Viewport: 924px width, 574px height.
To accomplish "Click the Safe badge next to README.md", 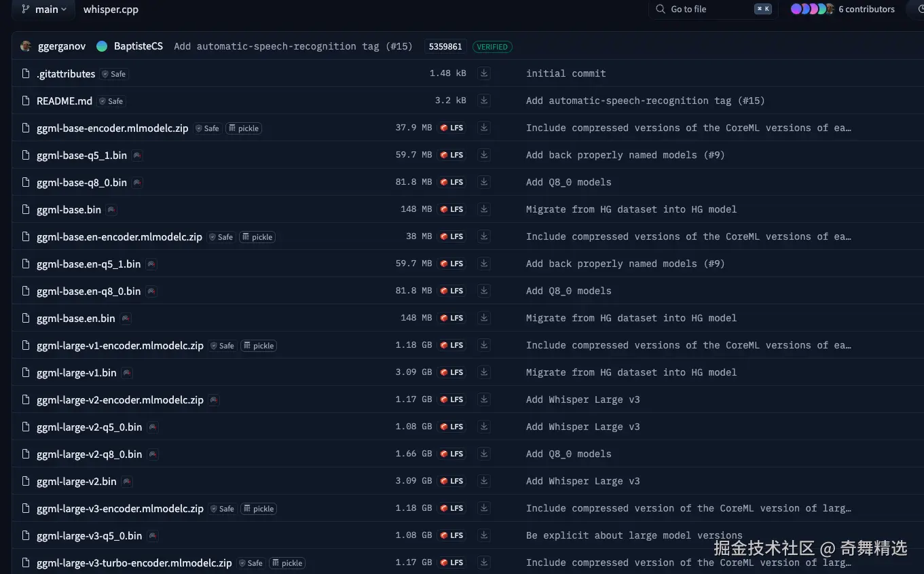I will coord(111,101).
